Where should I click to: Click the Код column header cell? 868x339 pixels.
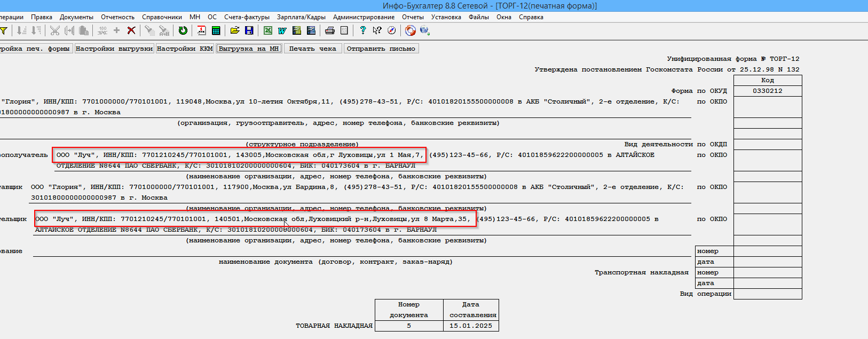point(768,80)
